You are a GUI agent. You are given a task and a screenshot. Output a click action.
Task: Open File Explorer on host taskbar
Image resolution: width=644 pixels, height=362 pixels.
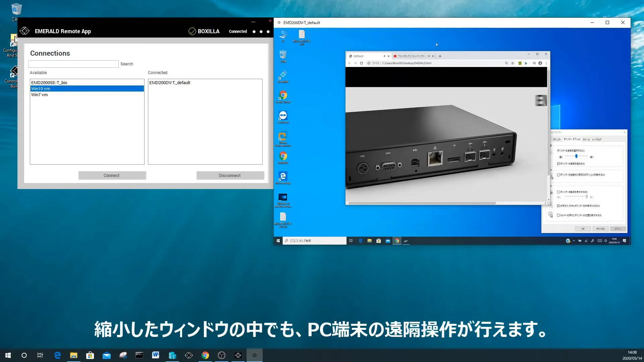pyautogui.click(x=73, y=355)
